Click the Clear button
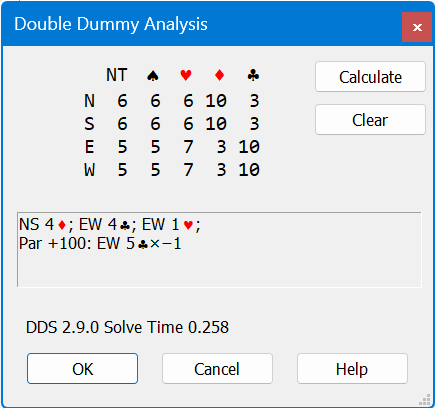Screen dimensions: 435x408 point(370,120)
